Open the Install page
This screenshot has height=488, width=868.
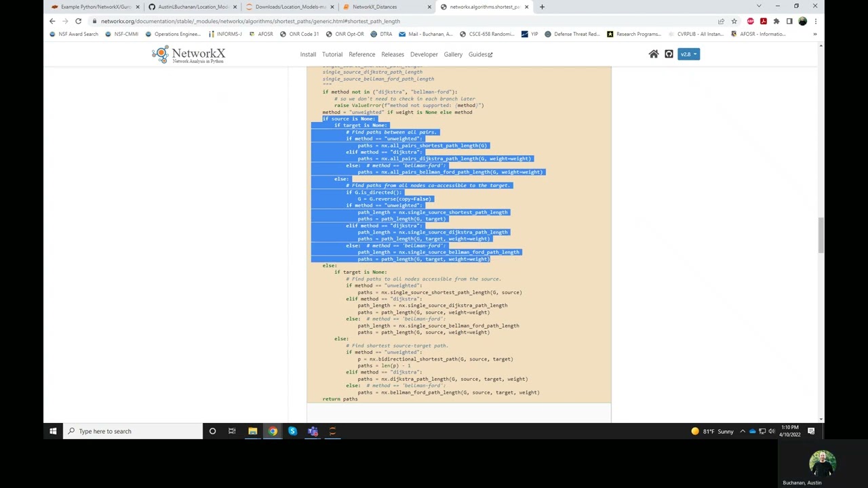click(x=308, y=54)
